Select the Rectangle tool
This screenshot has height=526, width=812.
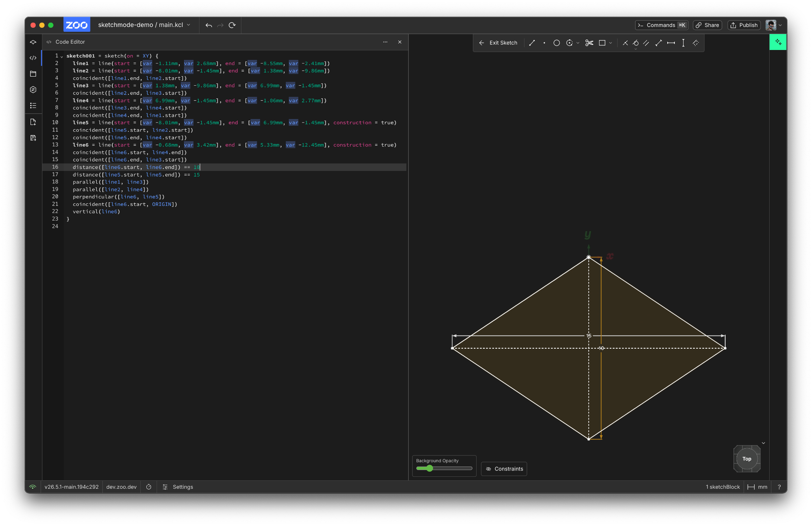click(x=602, y=43)
